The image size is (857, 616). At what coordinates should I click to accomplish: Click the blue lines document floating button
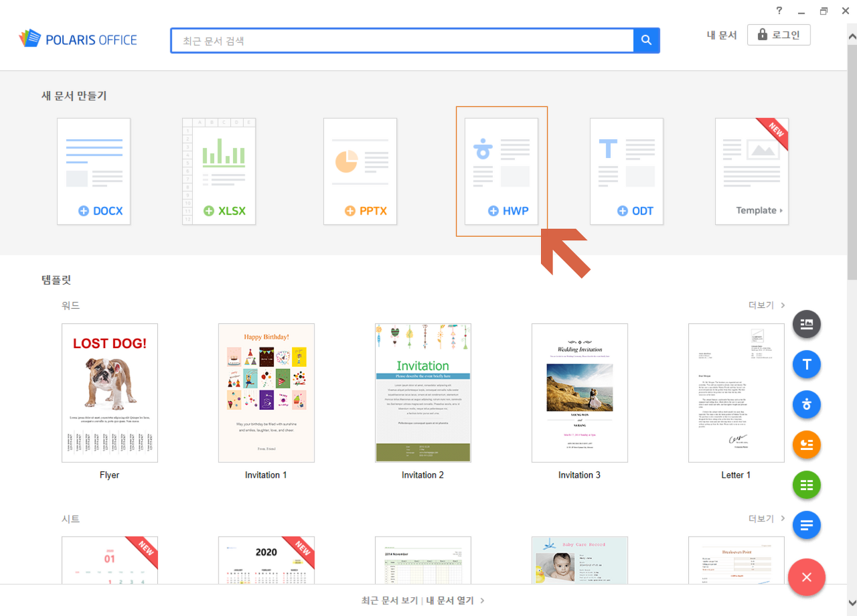(x=807, y=525)
